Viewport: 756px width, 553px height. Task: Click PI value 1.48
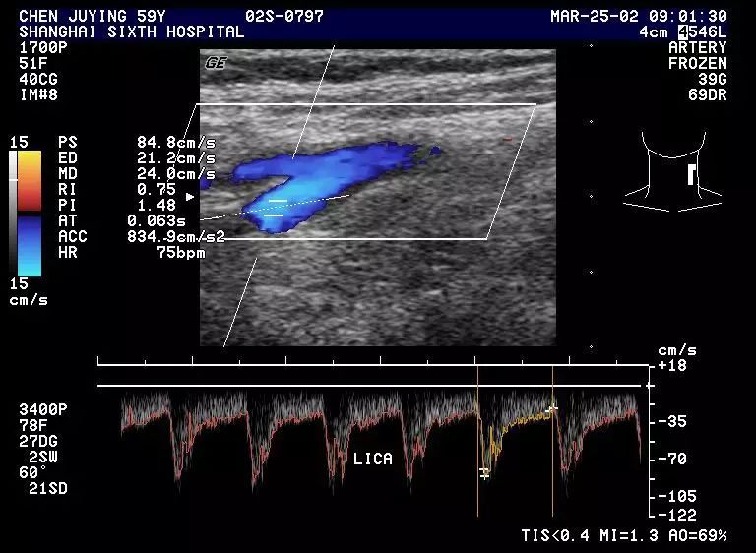tap(157, 205)
